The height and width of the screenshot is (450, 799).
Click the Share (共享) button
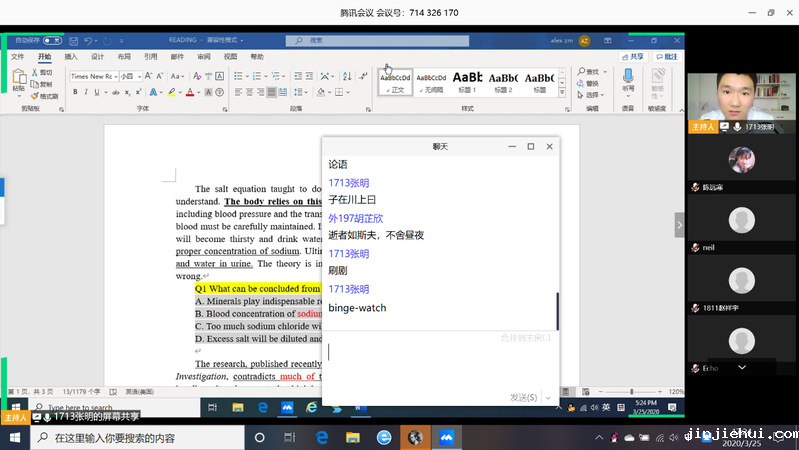point(634,57)
